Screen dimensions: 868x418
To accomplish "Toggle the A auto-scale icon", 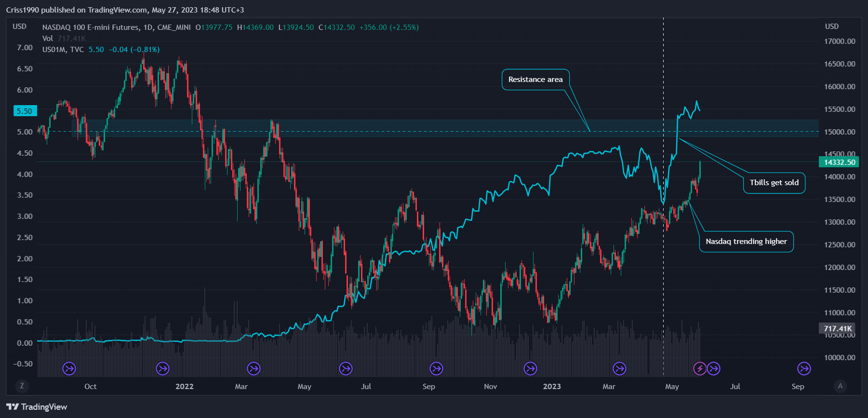I will click(x=840, y=386).
